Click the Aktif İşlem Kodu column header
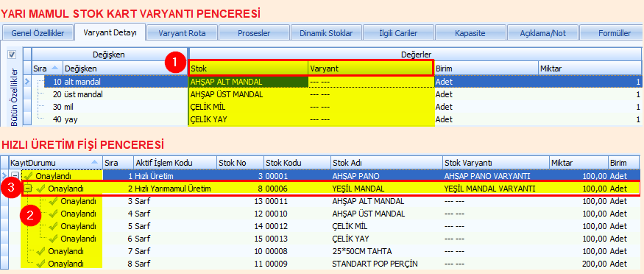 click(x=175, y=162)
